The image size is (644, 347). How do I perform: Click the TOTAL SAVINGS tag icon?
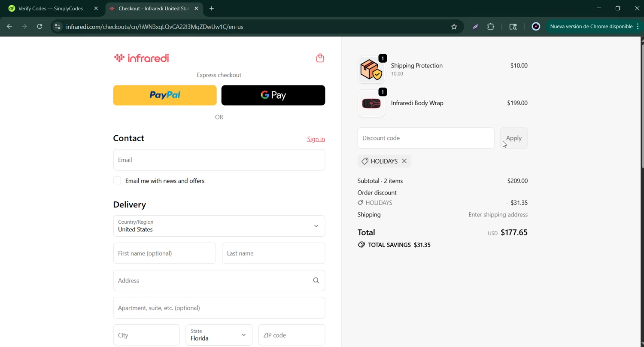361,245
